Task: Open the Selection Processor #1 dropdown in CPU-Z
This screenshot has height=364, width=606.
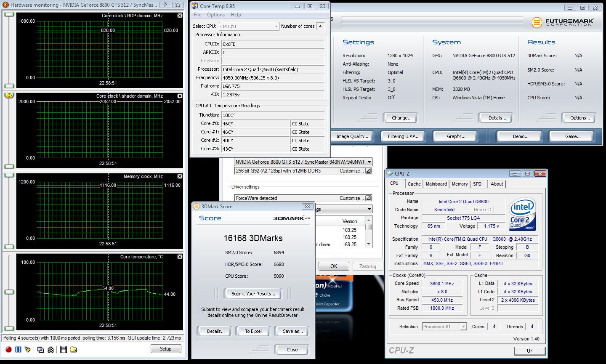Action: 444,327
